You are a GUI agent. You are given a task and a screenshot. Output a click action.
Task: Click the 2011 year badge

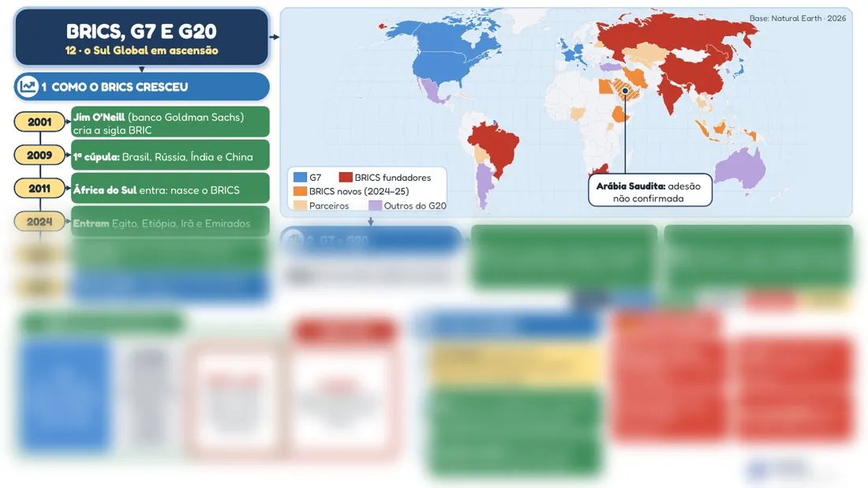(x=40, y=189)
